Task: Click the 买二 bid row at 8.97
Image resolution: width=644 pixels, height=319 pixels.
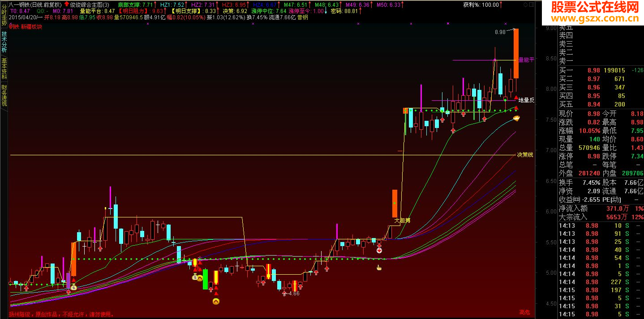Action: 601,79
